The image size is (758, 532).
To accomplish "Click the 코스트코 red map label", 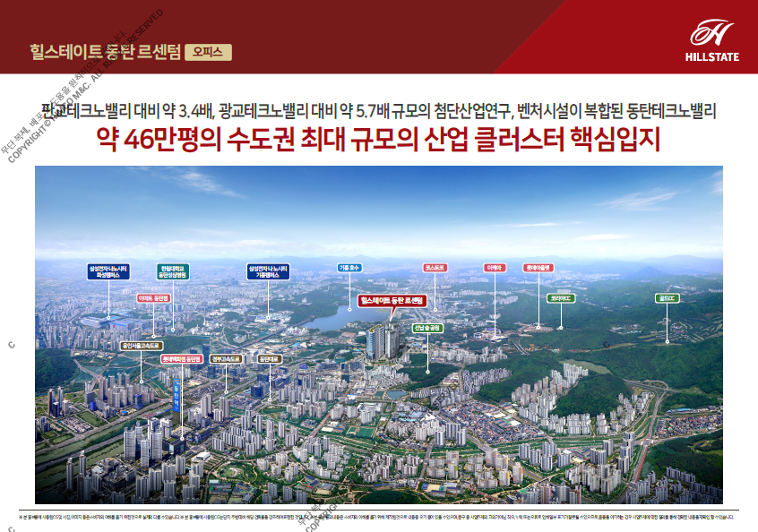I will [435, 268].
